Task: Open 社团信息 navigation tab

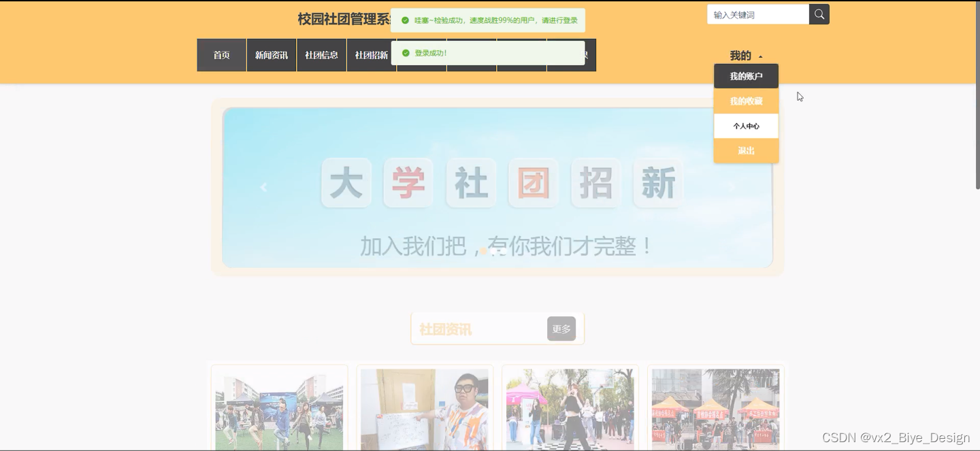Action: 321,55
